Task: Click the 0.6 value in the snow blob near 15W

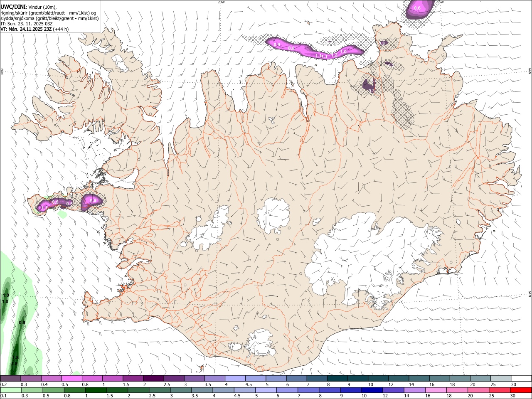Action: tap(418, 8)
